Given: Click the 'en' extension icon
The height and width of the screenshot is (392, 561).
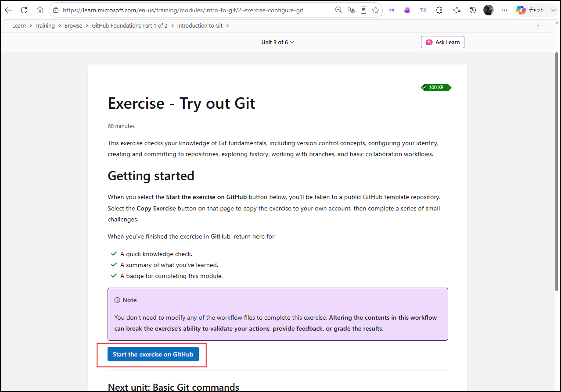Looking at the screenshot, I should tap(392, 10).
